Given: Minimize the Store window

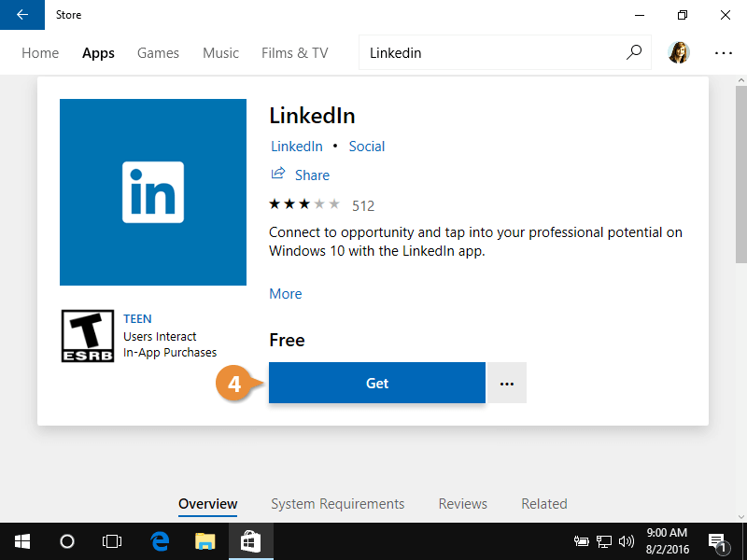Looking at the screenshot, I should pyautogui.click(x=640, y=15).
